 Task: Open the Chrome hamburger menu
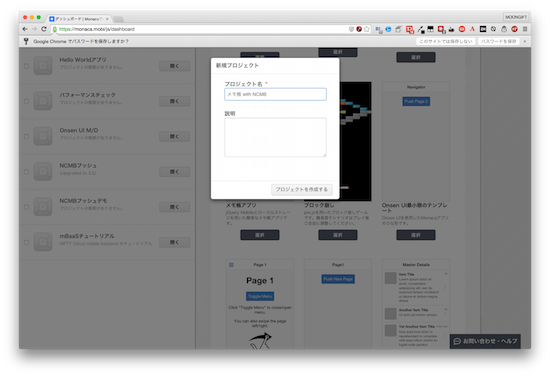click(x=525, y=29)
